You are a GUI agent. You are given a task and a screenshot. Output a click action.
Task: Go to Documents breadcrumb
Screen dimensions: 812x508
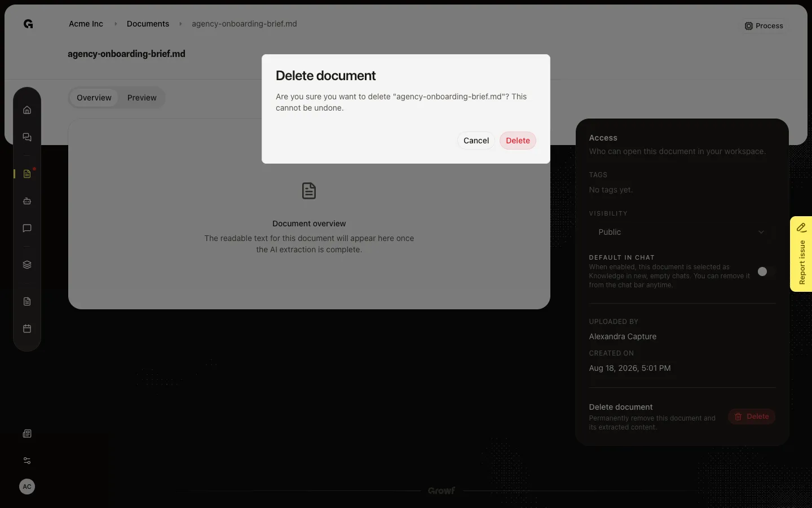tap(148, 24)
